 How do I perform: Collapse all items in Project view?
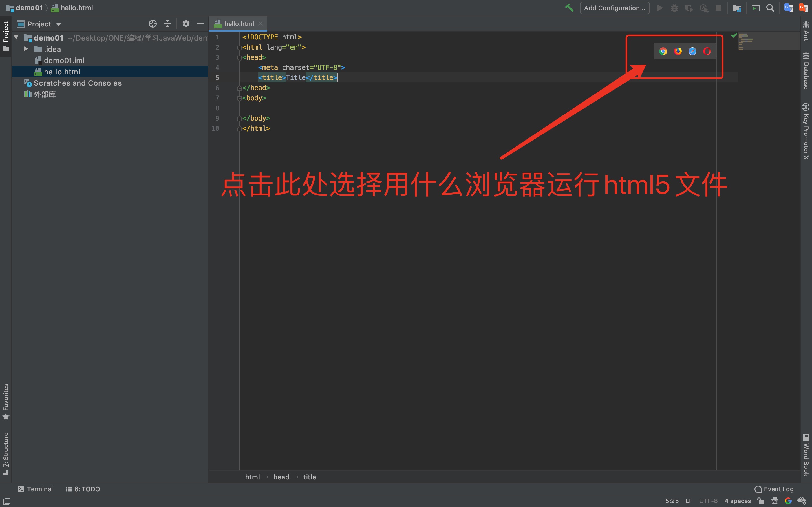[167, 23]
